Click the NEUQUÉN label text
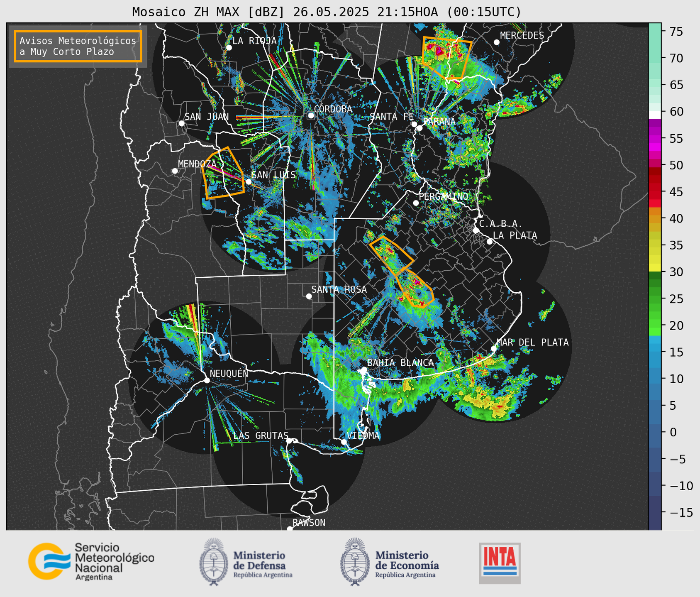The width and height of the screenshot is (700, 597). coord(229,374)
